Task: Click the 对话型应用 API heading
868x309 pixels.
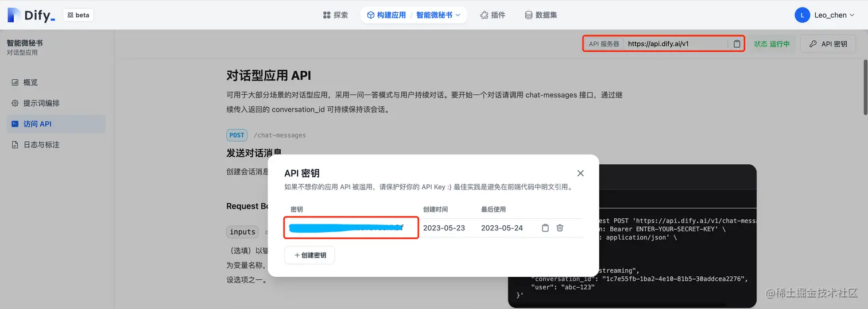Action: point(269,76)
